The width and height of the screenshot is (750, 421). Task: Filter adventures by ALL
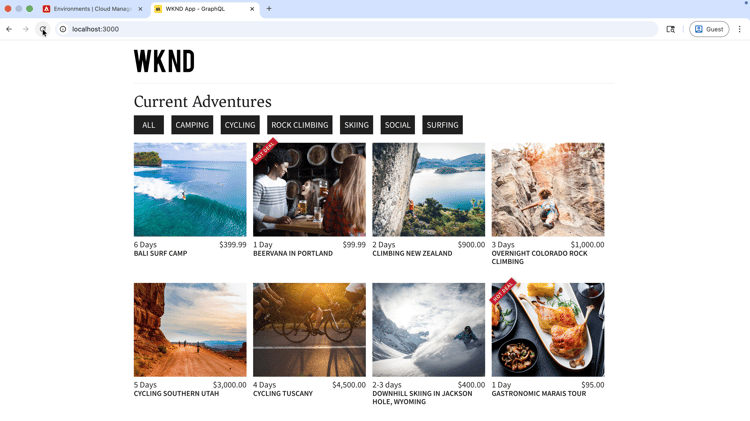pos(149,125)
